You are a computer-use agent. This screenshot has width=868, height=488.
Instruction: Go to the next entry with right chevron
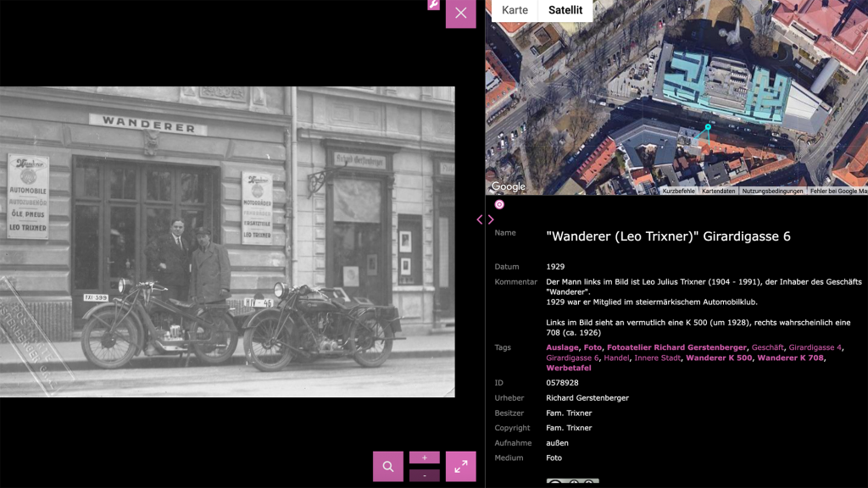click(x=491, y=219)
